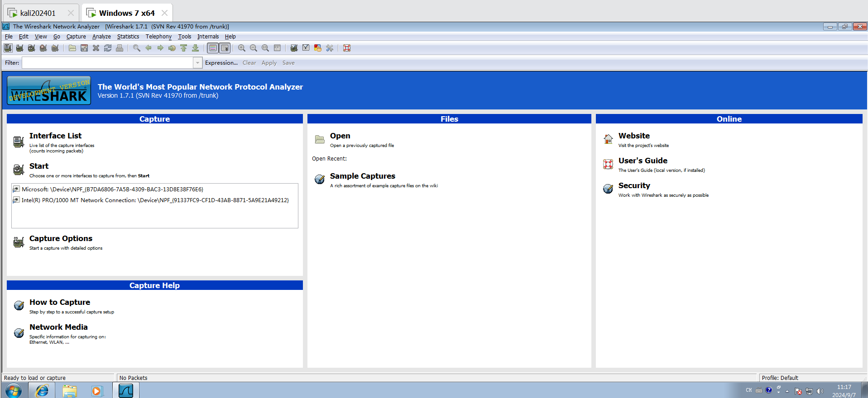
Task: Click the restart capture toolbar icon
Action: [x=55, y=48]
